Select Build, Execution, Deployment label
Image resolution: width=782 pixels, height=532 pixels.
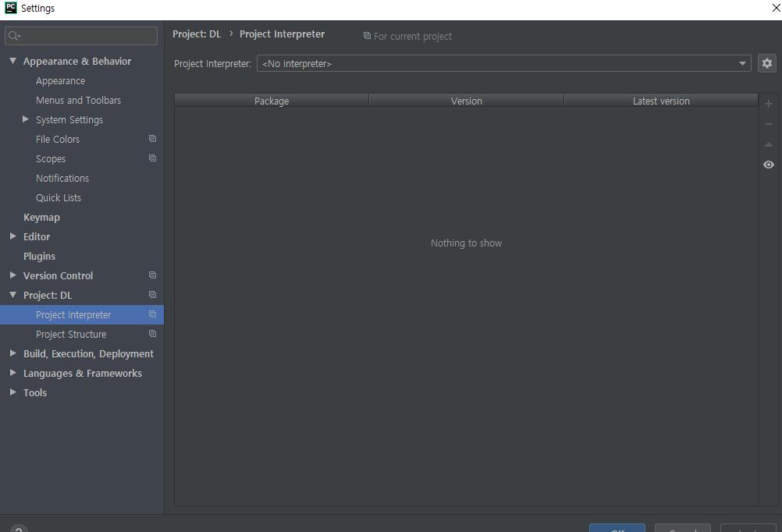point(88,353)
